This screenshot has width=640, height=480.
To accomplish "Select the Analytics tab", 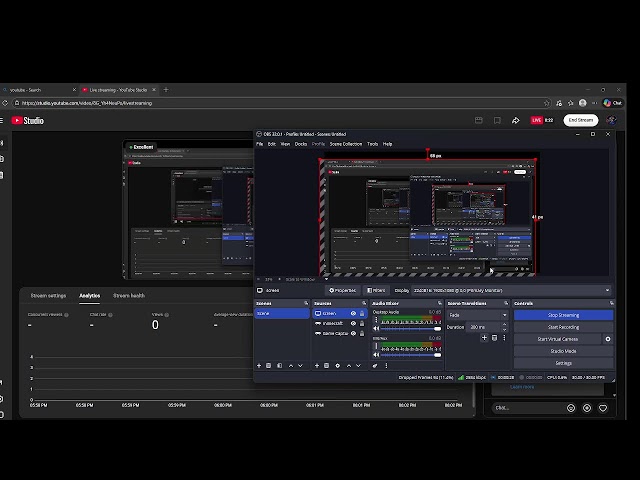I will pyautogui.click(x=89, y=296).
